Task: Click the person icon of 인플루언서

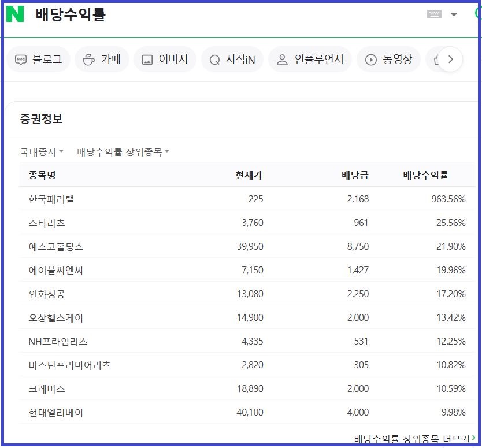Action: point(282,60)
